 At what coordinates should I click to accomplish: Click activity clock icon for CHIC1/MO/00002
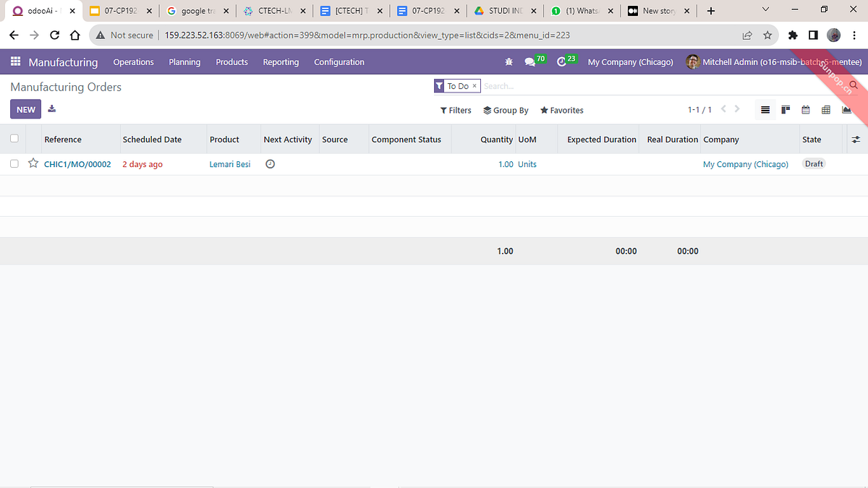click(x=270, y=164)
